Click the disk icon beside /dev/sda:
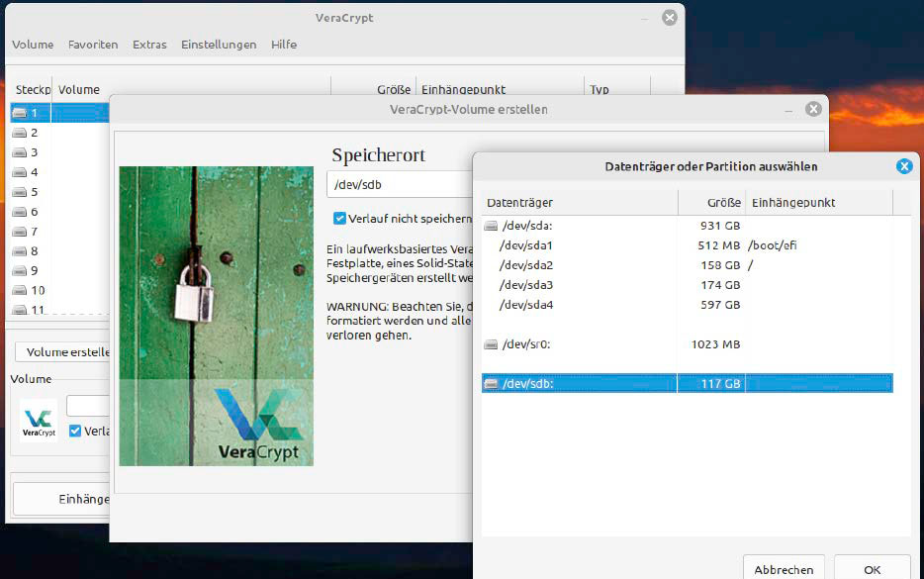 tap(491, 226)
